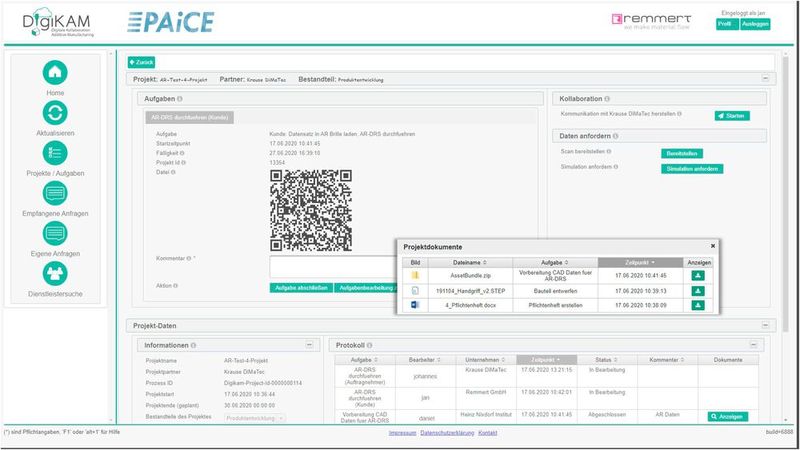Screen dimensions: 800x450
Task: Collapse the Informationen panel
Action: point(309,345)
